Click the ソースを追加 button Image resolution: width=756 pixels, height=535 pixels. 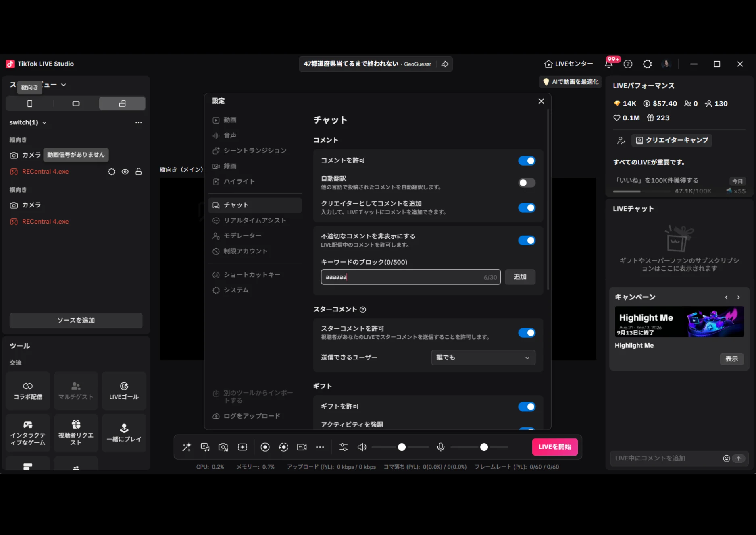coord(76,321)
